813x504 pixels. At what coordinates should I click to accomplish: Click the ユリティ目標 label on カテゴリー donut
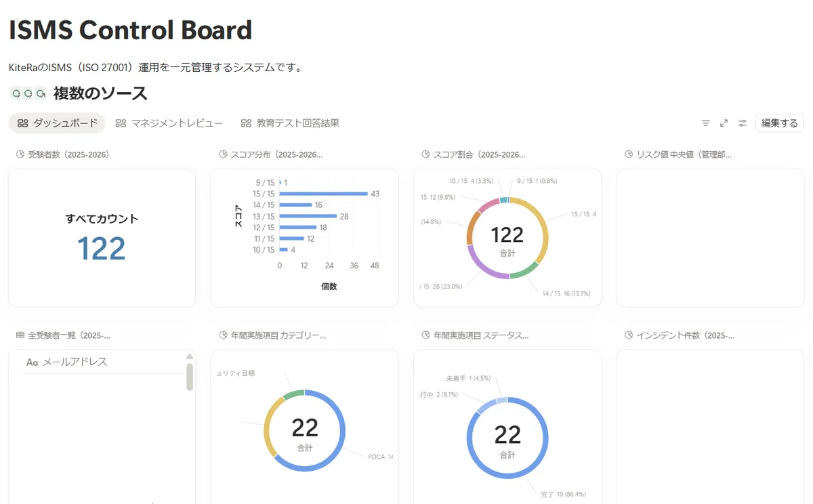(x=236, y=373)
